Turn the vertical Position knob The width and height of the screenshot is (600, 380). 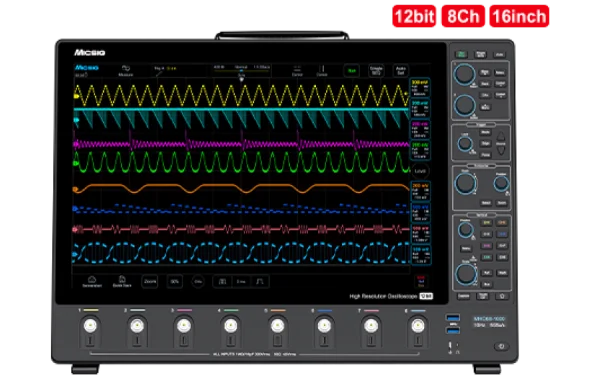[x=465, y=230]
